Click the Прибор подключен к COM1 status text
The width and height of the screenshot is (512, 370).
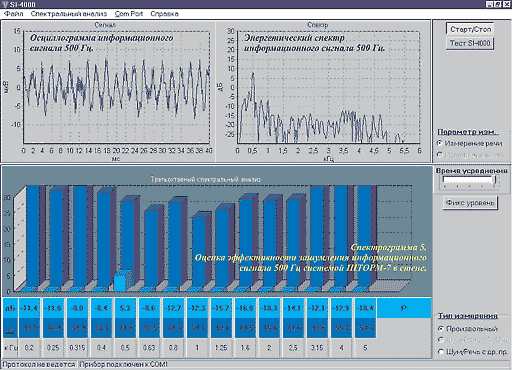pyautogui.click(x=124, y=364)
